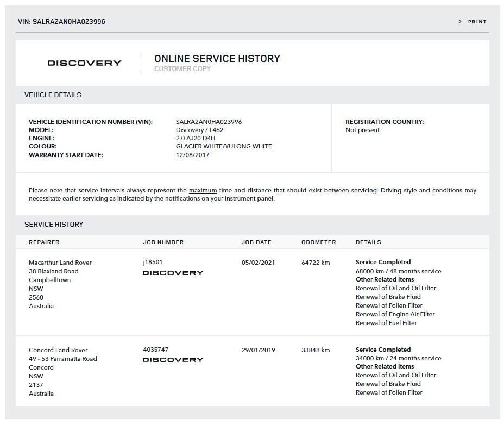The width and height of the screenshot is (504, 424).
Task: Select Renewal of Brake Fluid in Macarthur row
Action: tap(388, 297)
